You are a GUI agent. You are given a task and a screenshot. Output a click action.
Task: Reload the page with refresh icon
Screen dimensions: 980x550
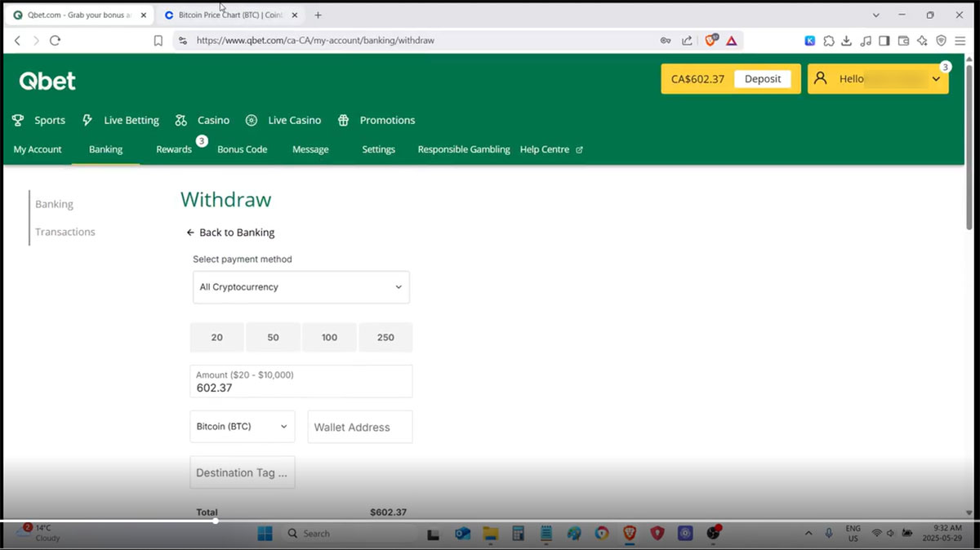click(55, 40)
